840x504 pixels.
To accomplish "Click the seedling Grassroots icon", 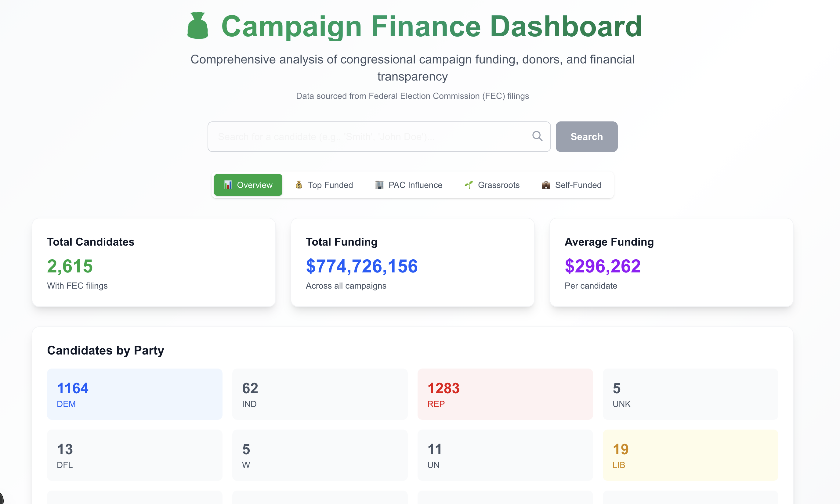I will tap(469, 185).
